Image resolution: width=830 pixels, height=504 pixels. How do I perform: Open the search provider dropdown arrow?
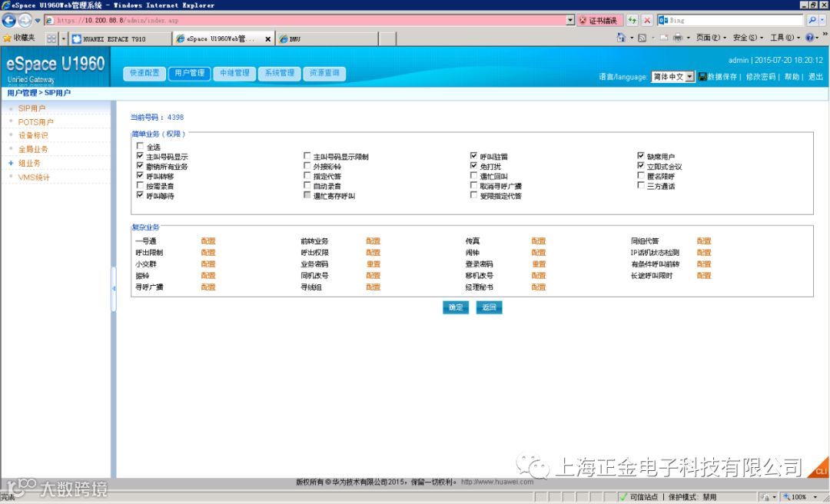[x=823, y=20]
